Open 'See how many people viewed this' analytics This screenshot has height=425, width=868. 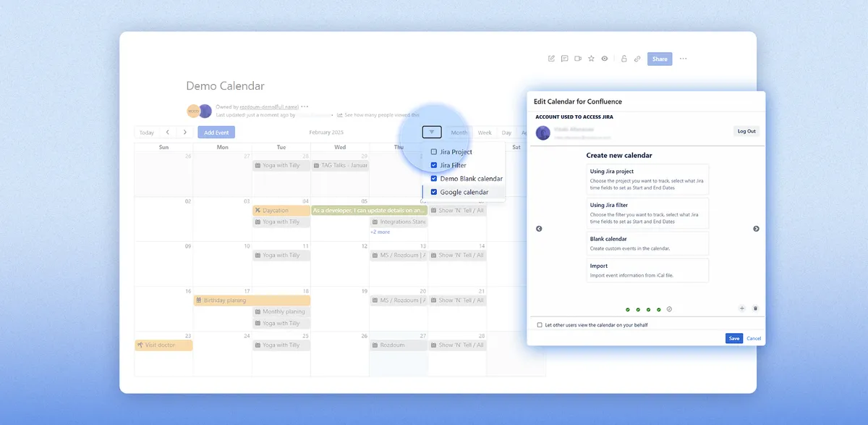(378, 114)
